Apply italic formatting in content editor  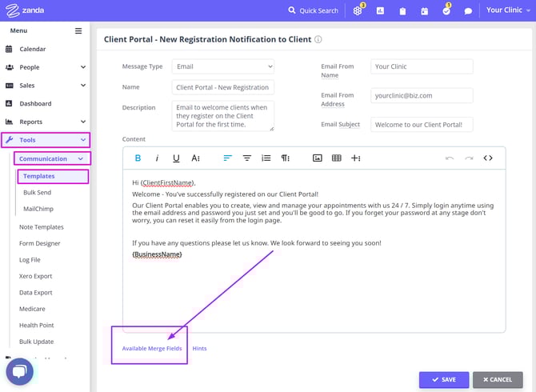click(x=157, y=158)
